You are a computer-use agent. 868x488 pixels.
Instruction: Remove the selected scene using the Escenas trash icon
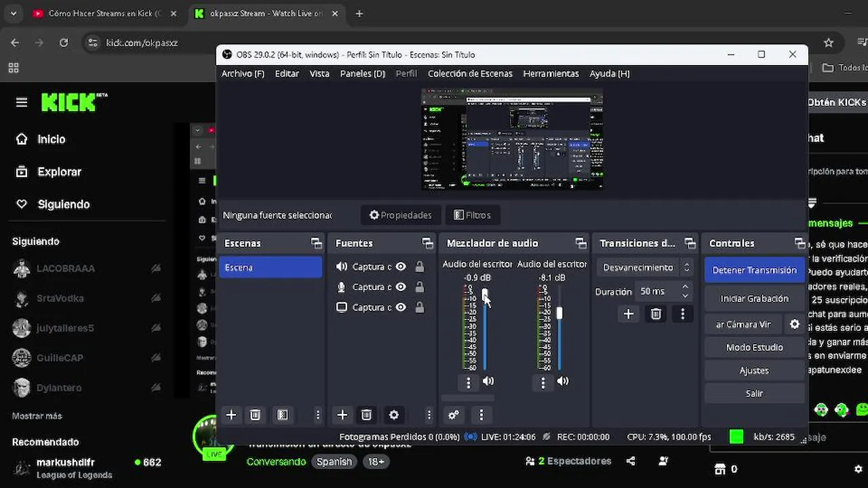pyautogui.click(x=256, y=415)
